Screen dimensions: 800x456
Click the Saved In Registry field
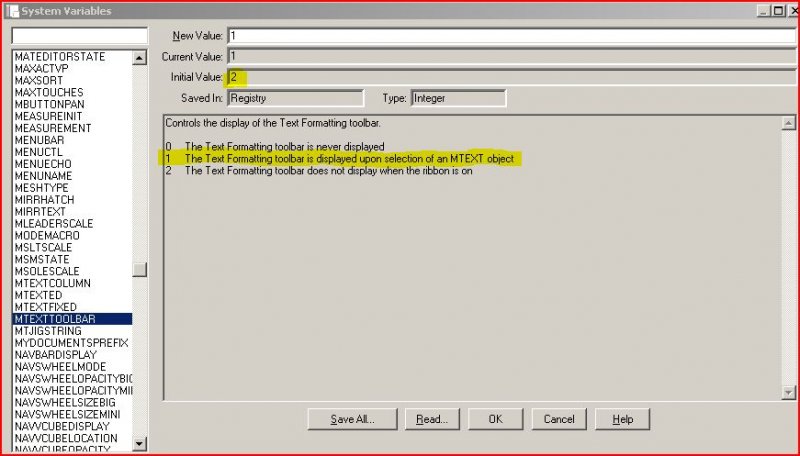295,98
